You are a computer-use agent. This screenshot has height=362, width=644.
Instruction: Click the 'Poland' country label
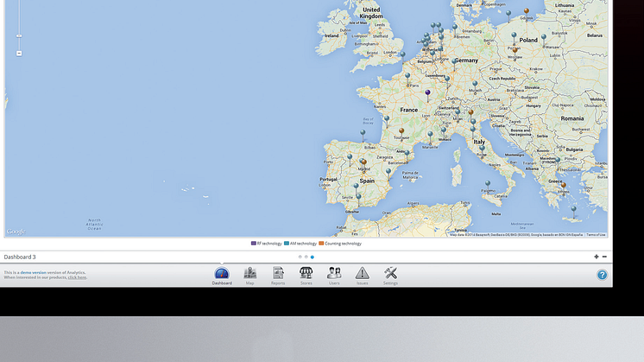(x=528, y=40)
